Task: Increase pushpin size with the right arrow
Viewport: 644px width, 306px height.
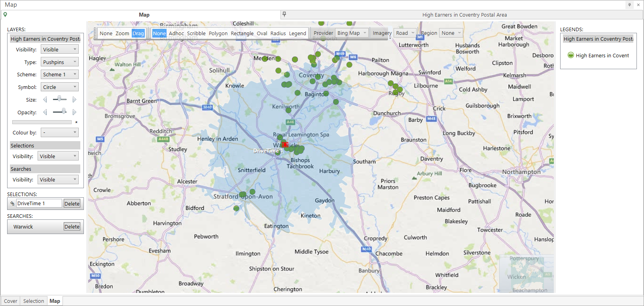Action: pos(74,100)
